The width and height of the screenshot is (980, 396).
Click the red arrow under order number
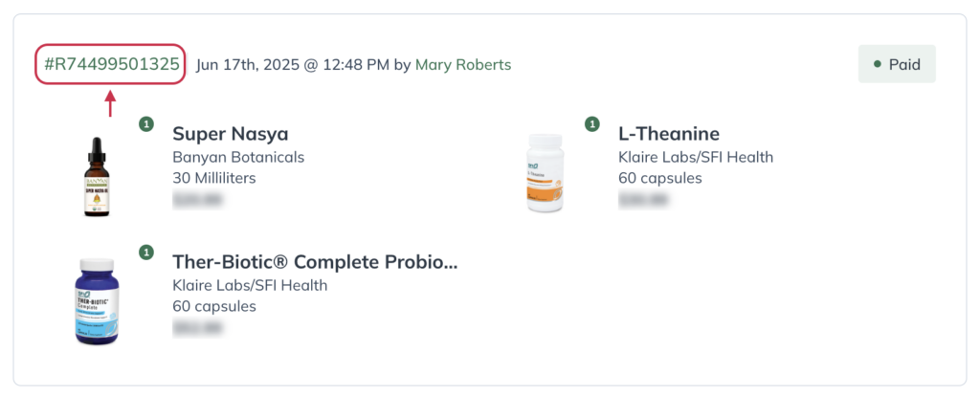coord(110,103)
